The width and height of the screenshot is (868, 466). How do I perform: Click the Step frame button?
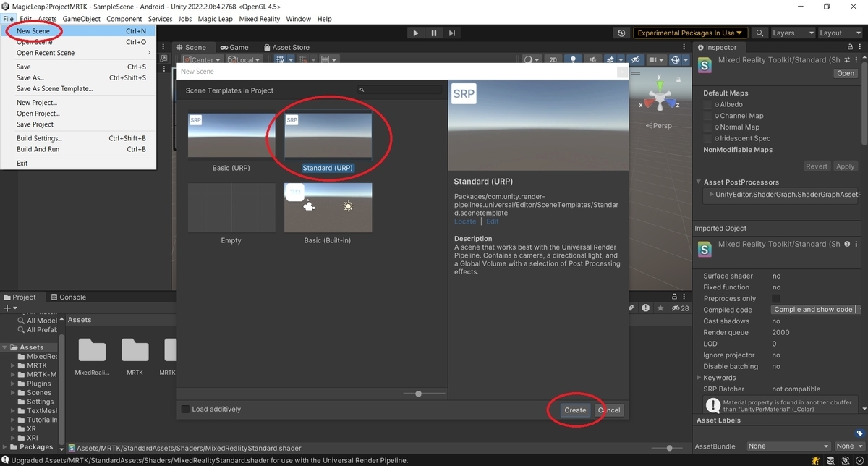452,33
